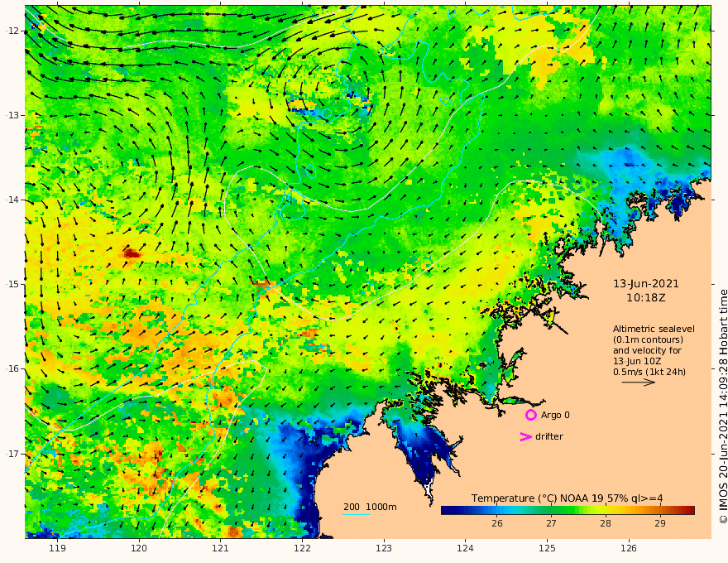Click the latitude label -14
728x563 pixels.
click(12, 200)
